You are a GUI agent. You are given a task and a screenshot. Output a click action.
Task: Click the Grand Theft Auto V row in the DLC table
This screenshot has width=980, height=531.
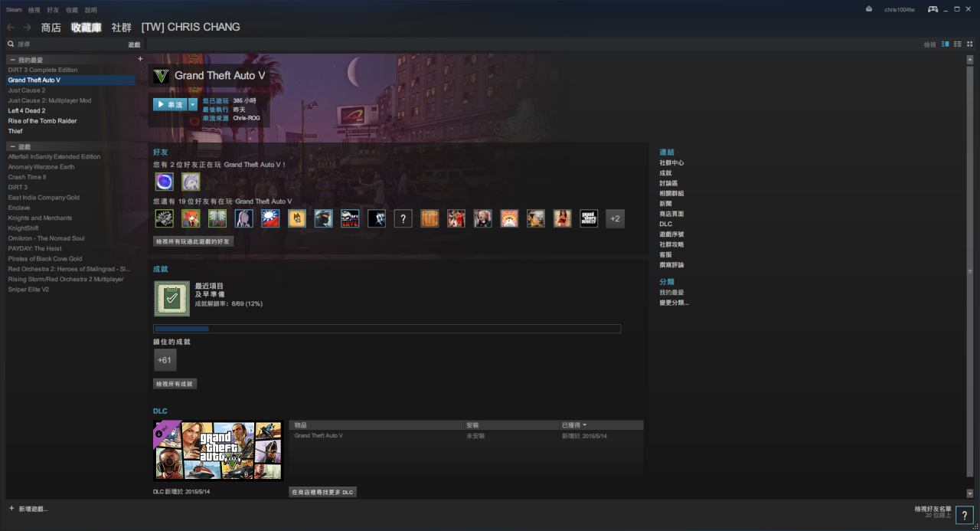pyautogui.click(x=466, y=435)
